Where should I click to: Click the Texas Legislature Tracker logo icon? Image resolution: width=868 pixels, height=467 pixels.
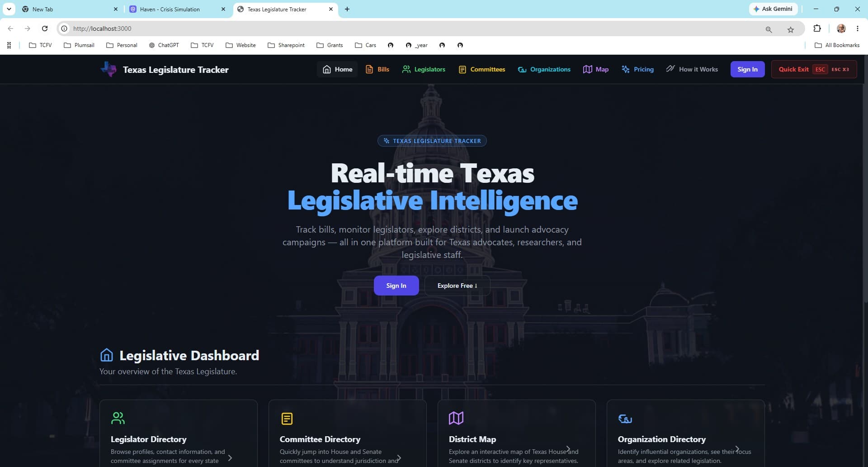pos(108,69)
